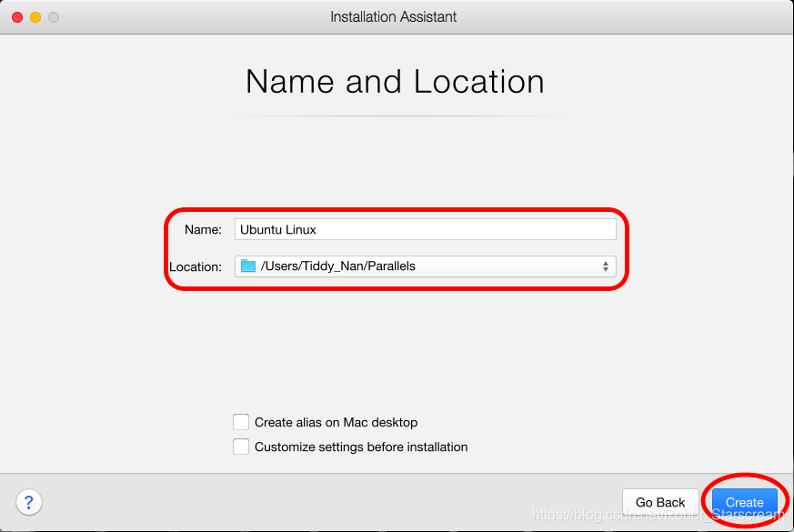
Task: Click the Go Back button
Action: [x=660, y=502]
